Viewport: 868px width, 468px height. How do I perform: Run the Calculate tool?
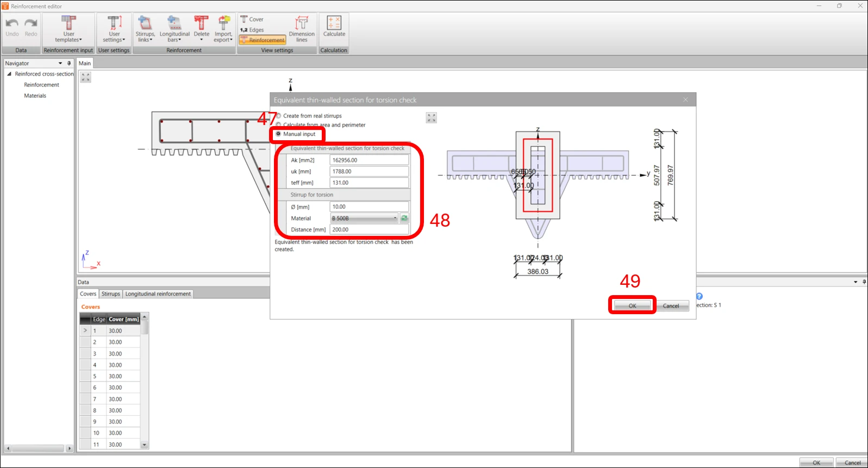point(334,27)
